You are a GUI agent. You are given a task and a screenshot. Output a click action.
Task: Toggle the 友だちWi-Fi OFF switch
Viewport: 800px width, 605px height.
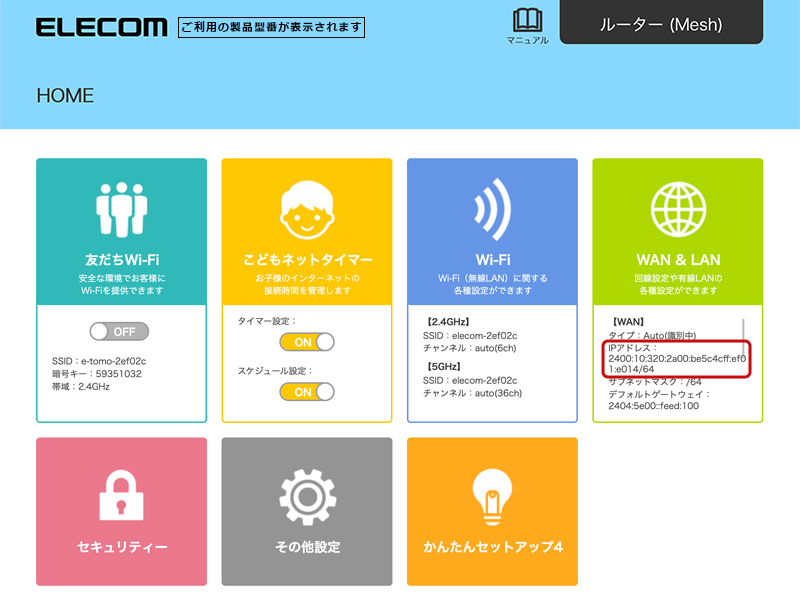pos(119,332)
